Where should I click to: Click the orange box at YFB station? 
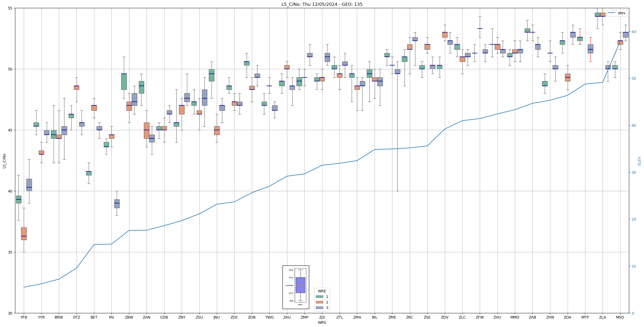24,233
